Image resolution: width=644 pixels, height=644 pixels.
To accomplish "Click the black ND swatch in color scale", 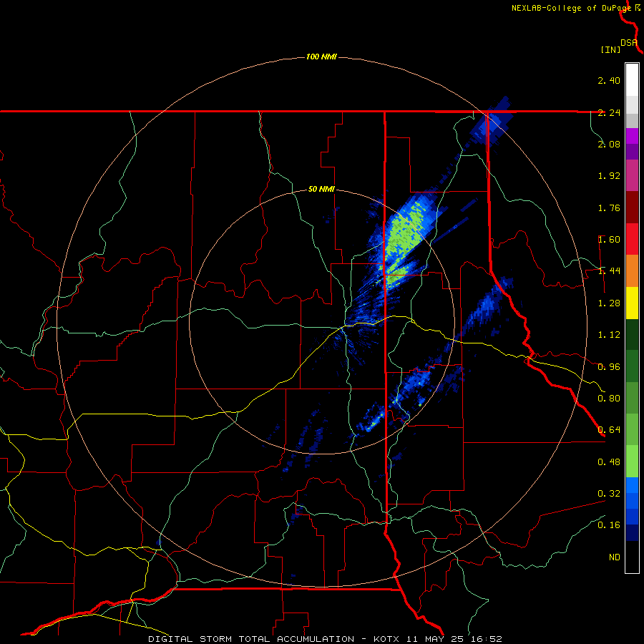I will point(632,557).
